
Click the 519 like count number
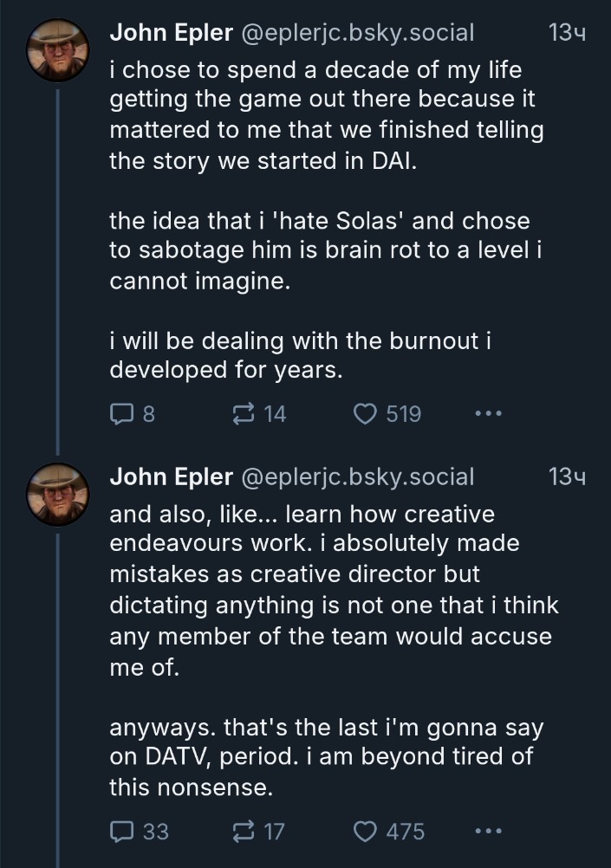tap(403, 415)
